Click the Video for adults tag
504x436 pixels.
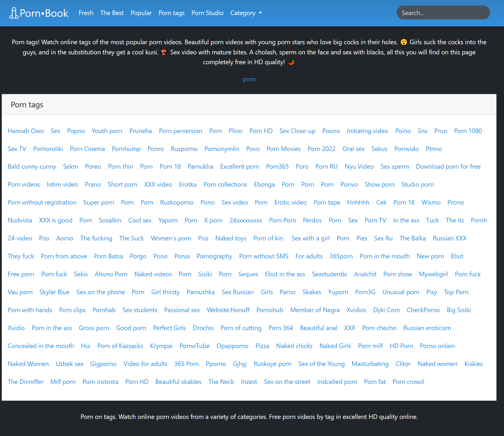(x=146, y=364)
